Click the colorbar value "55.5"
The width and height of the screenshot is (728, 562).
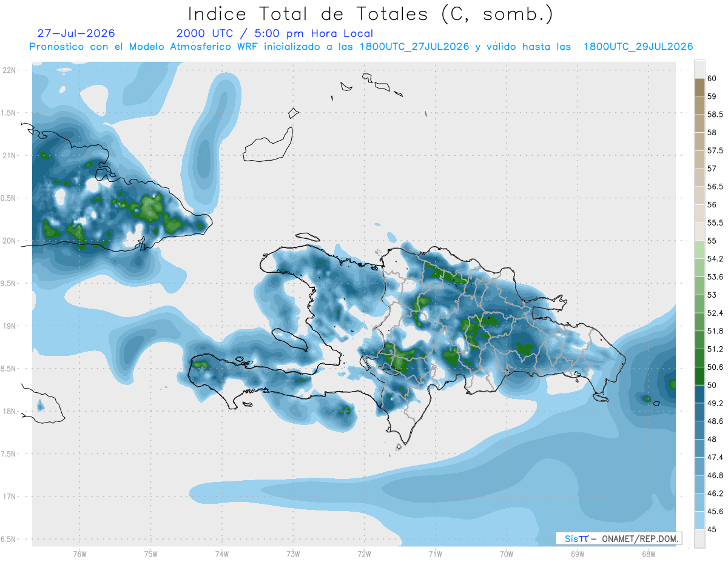[716, 223]
